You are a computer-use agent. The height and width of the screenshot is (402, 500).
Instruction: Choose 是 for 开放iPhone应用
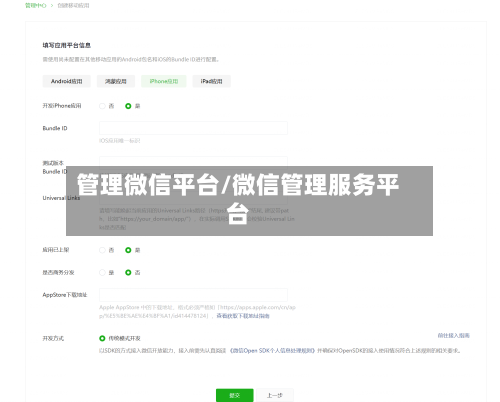(128, 106)
